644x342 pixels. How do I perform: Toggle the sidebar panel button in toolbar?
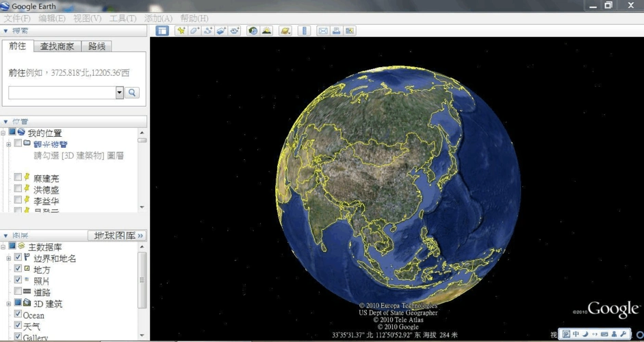162,30
